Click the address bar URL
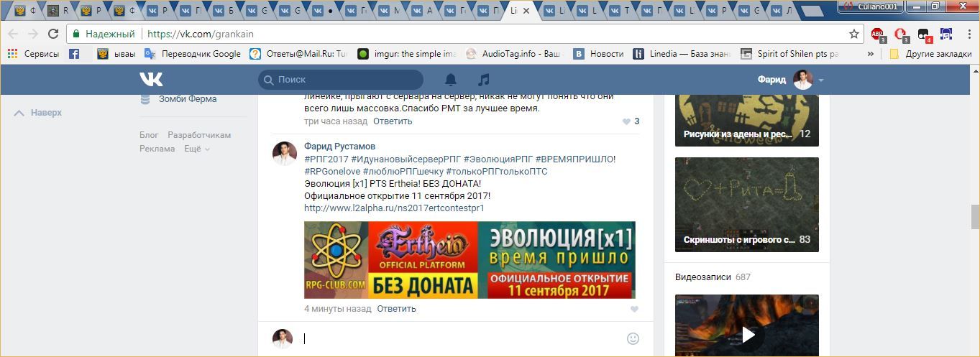This screenshot has height=357, width=980. 201,34
